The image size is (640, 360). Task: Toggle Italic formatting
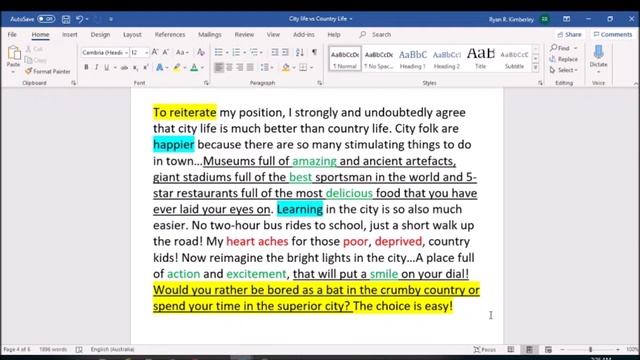(96, 67)
